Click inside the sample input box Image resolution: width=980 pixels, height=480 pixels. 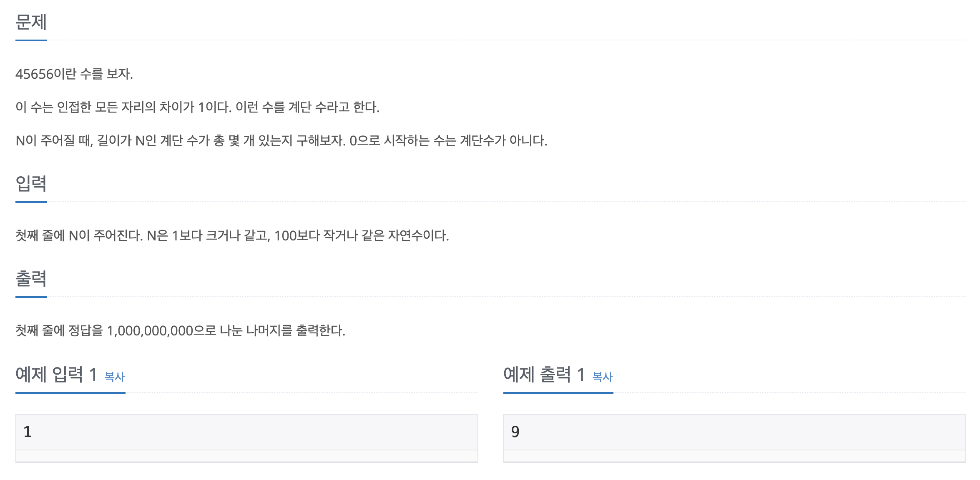click(246, 432)
